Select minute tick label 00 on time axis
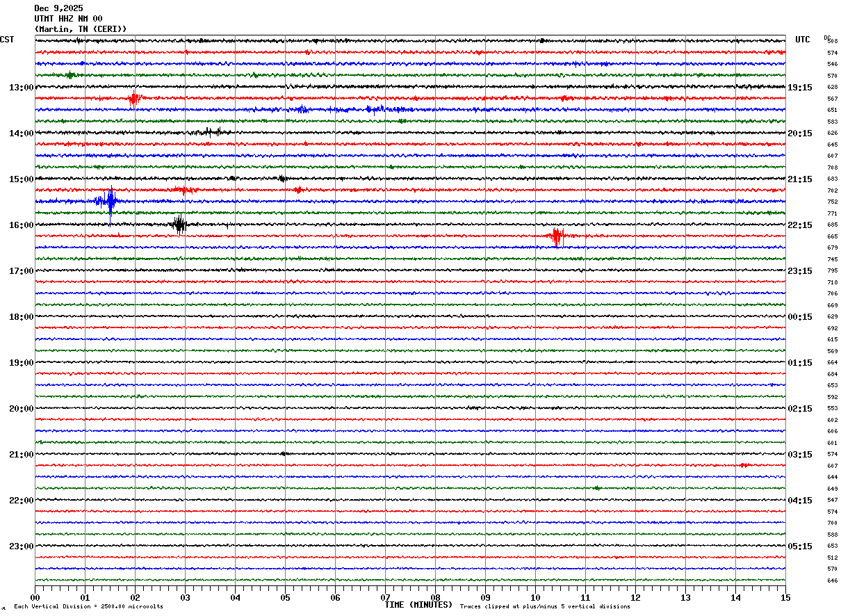Viewport: 841px width, 616px height. [35, 597]
